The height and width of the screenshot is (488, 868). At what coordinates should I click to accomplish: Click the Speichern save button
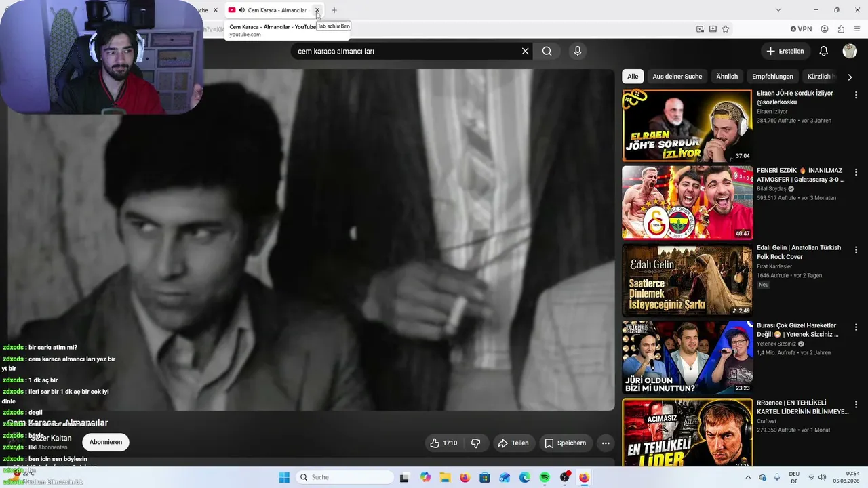click(x=566, y=443)
